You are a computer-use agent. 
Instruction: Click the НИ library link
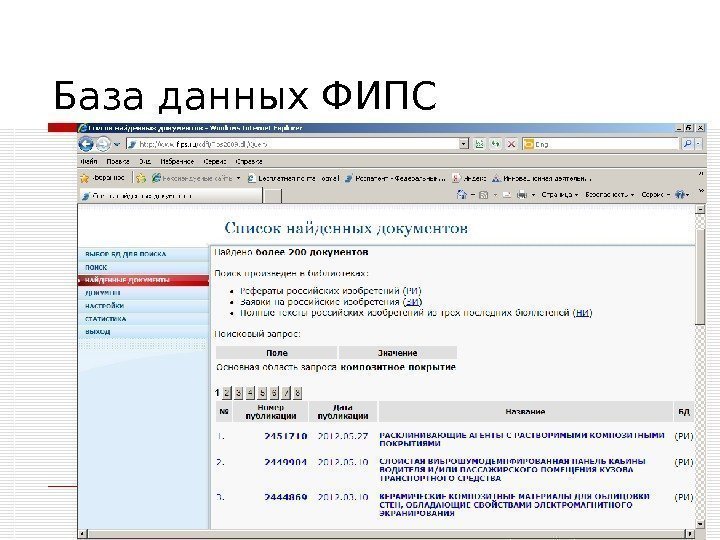[x=583, y=313]
